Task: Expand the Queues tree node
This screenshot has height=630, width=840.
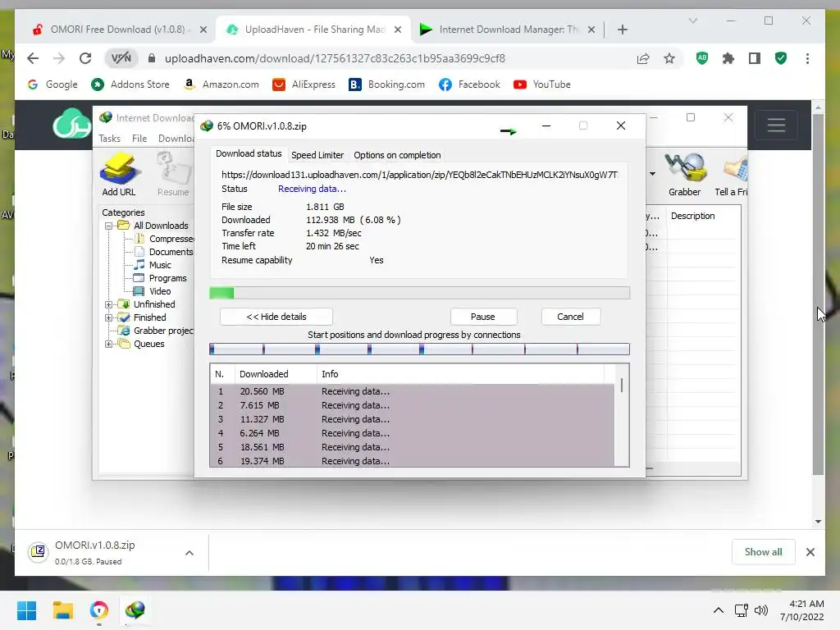Action: click(109, 344)
